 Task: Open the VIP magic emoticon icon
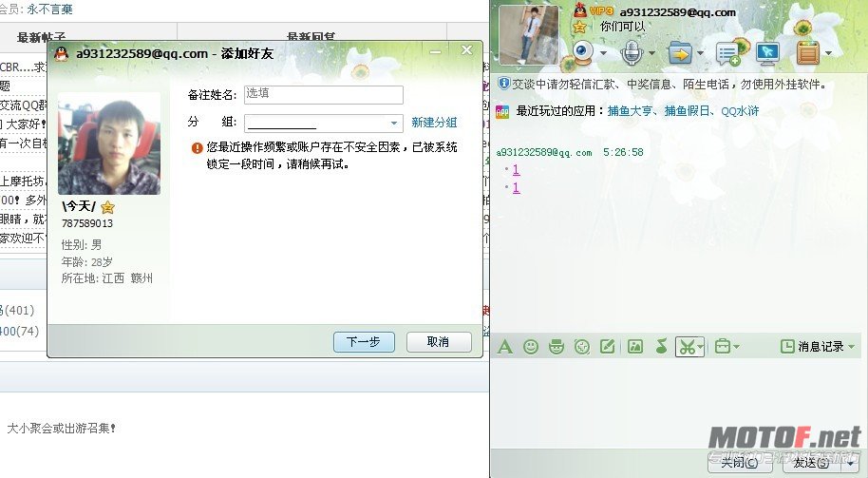pyautogui.click(x=557, y=347)
